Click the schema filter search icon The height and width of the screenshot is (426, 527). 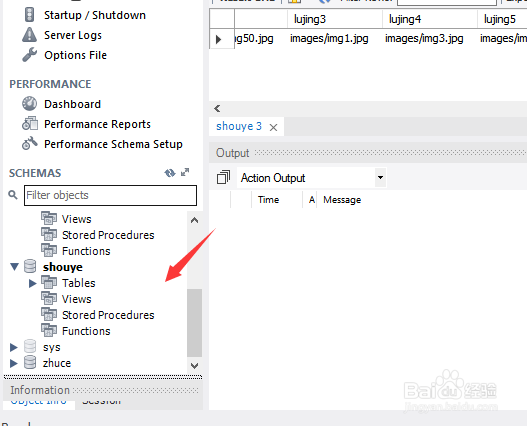click(x=13, y=195)
